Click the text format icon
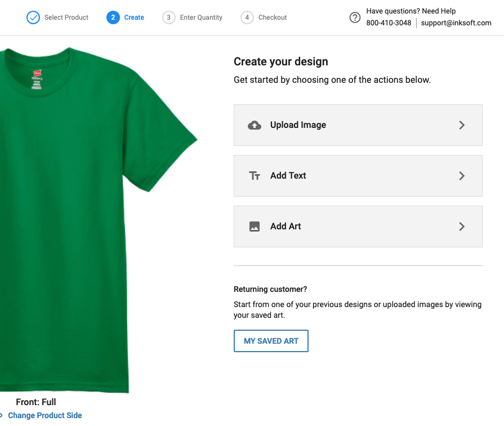 255,176
